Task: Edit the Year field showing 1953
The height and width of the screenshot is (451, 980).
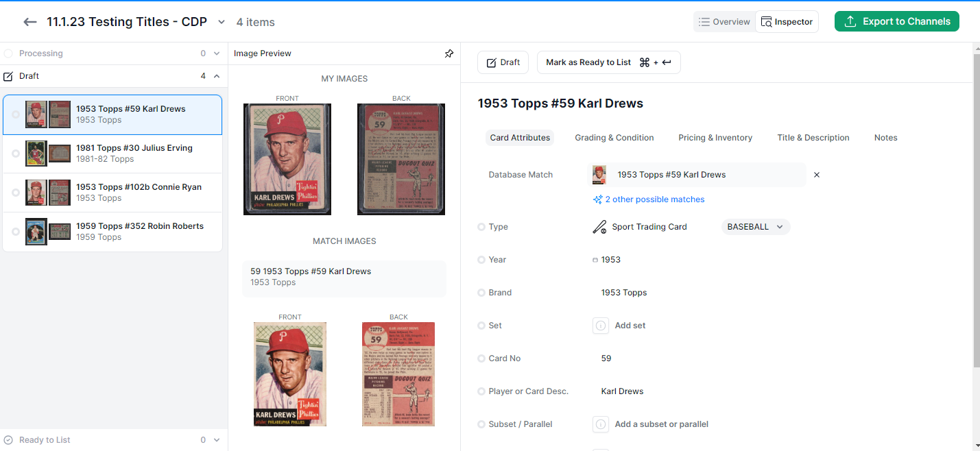Action: [611, 260]
